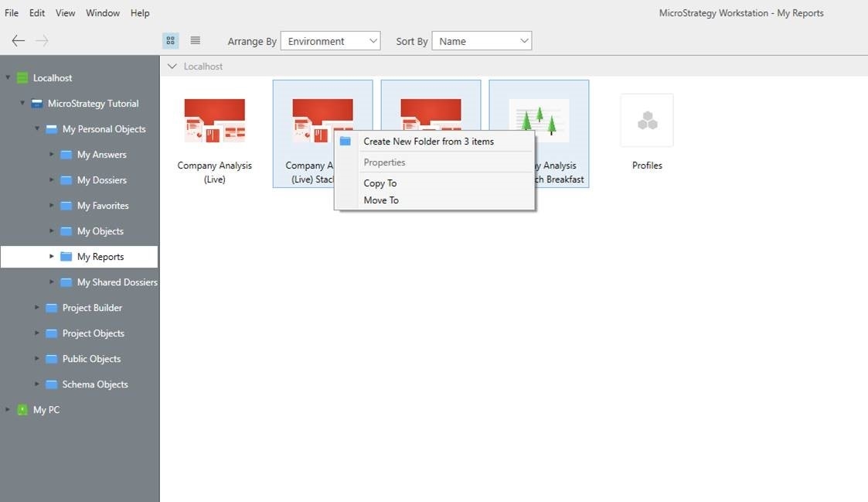Expand the My Answers folder arrow
This screenshot has height=502, width=868.
click(52, 154)
